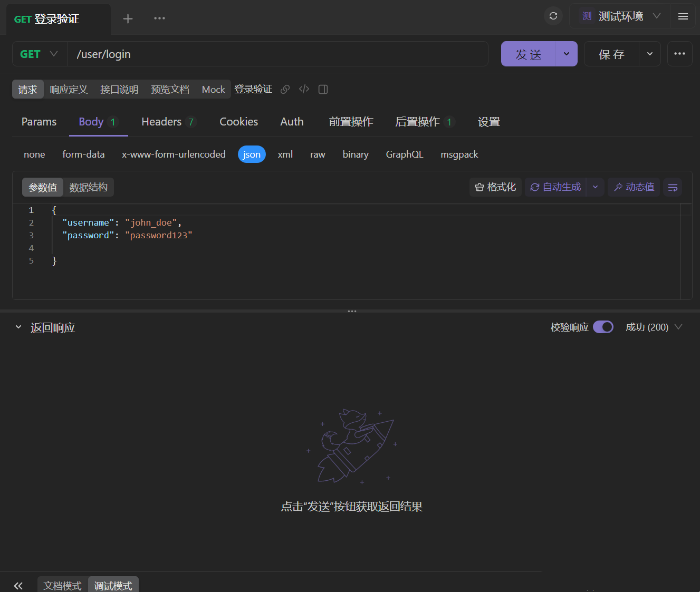This screenshot has height=592, width=700.
Task: Switch to the Params tab
Action: tap(39, 122)
